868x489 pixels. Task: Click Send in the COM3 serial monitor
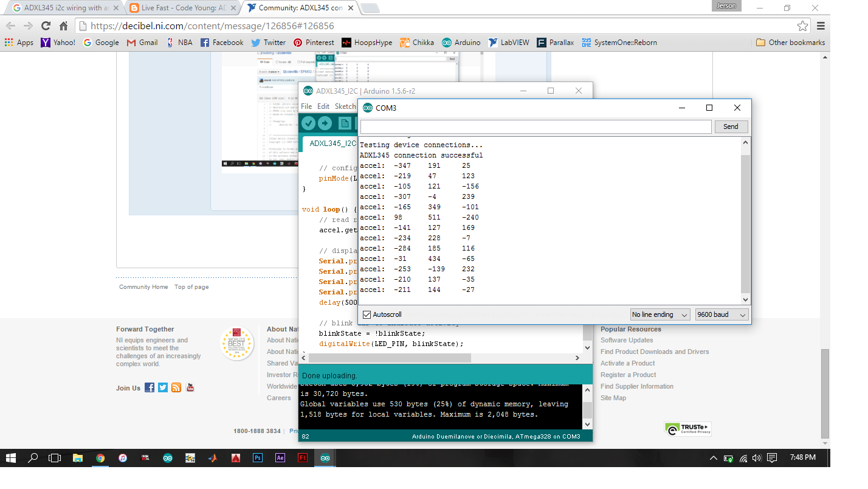click(x=731, y=127)
